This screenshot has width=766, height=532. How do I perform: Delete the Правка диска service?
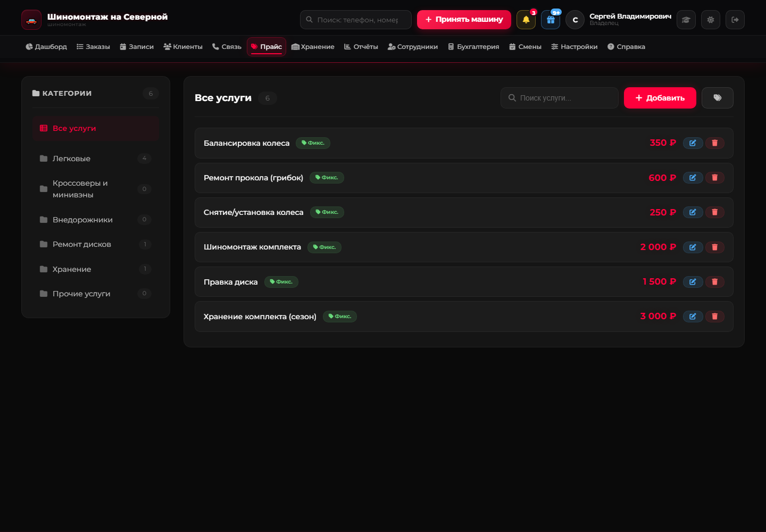tap(715, 282)
